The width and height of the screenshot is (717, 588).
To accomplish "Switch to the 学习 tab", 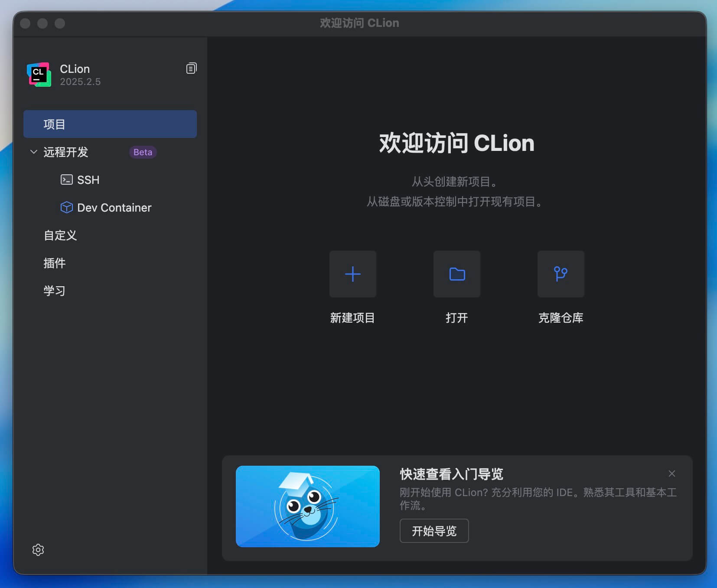I will (x=55, y=291).
